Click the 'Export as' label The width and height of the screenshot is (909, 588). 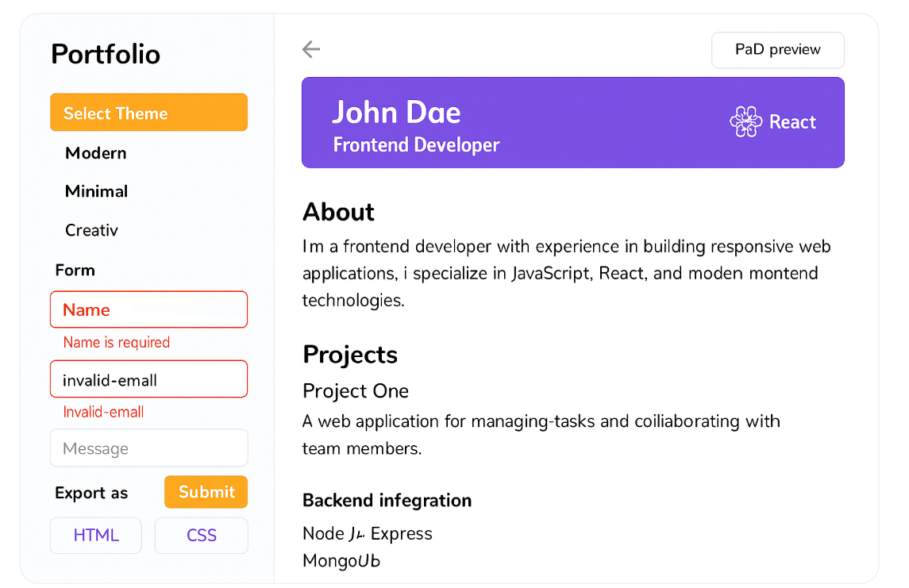(91, 493)
